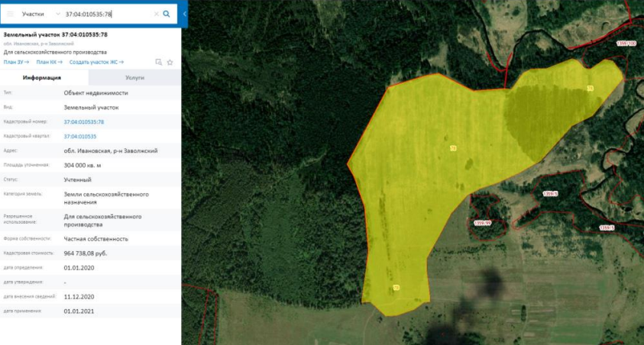Image resolution: width=644 pixels, height=345 pixels.
Task: Open cadastral number link 37:04:010535:78
Action: (x=84, y=122)
